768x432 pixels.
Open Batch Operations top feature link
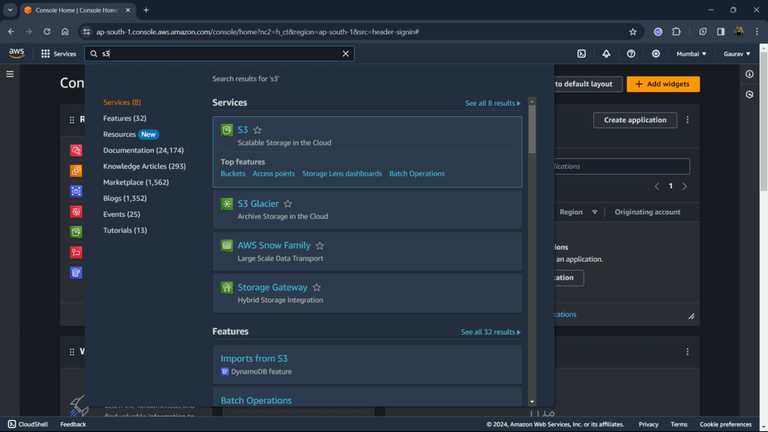tap(417, 173)
